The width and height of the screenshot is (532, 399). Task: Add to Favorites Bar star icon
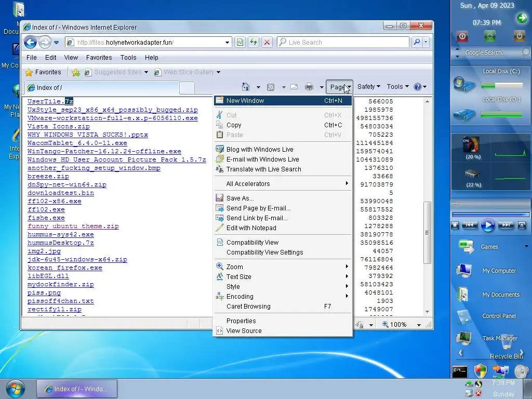(76, 72)
